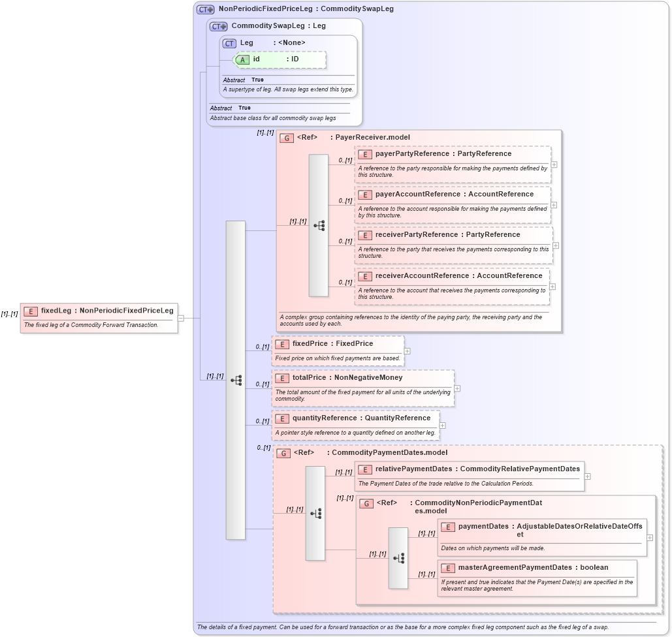
Task: Select the 'NonPeriodicFixedPriceLeg : CommoditySwapLeg' title
Action: tap(306, 9)
